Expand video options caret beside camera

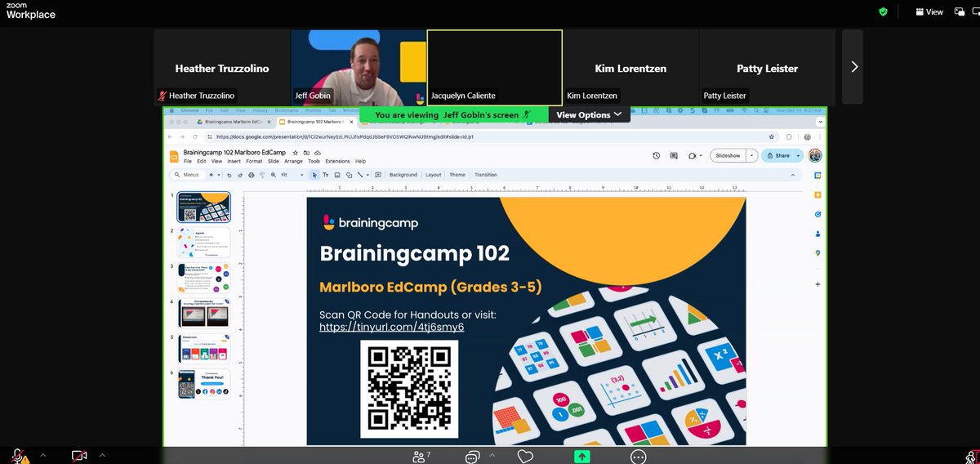point(103,455)
